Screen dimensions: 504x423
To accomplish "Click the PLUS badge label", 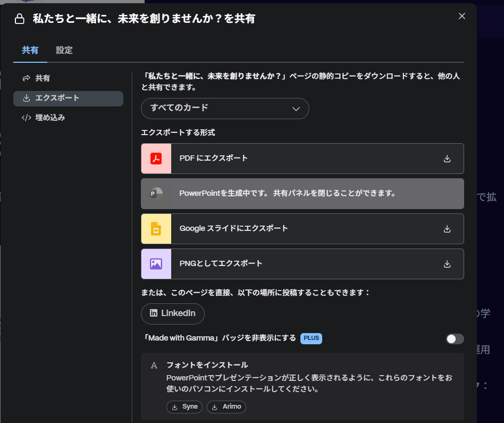I will [312, 338].
